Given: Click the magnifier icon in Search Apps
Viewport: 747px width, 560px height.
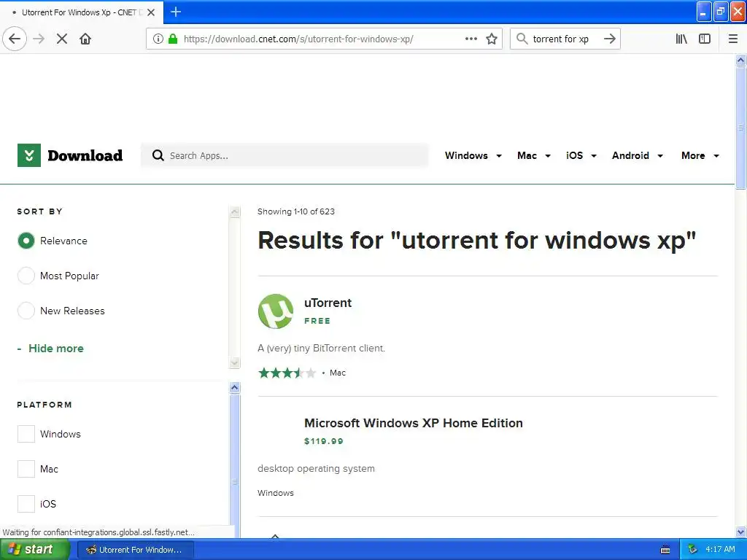Looking at the screenshot, I should tap(158, 155).
